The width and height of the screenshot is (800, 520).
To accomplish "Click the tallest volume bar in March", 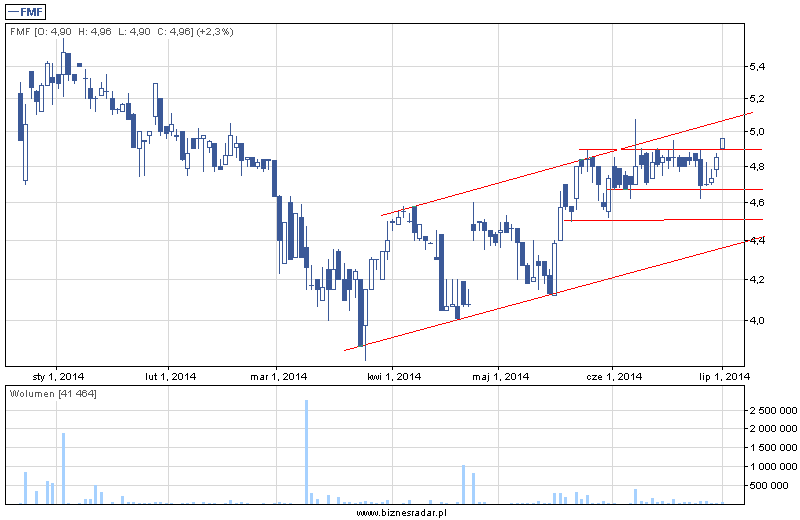I will click(x=307, y=452).
